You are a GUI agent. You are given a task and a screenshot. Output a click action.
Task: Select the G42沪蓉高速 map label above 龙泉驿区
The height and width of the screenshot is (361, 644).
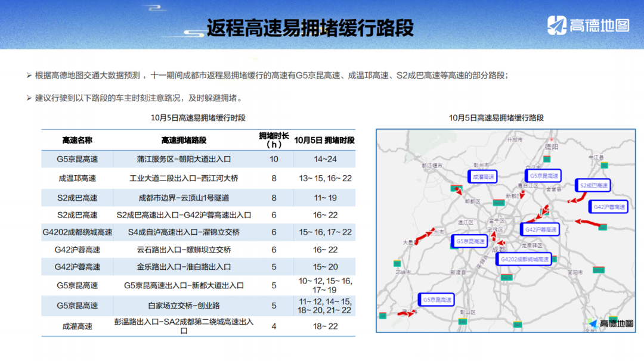coord(540,230)
